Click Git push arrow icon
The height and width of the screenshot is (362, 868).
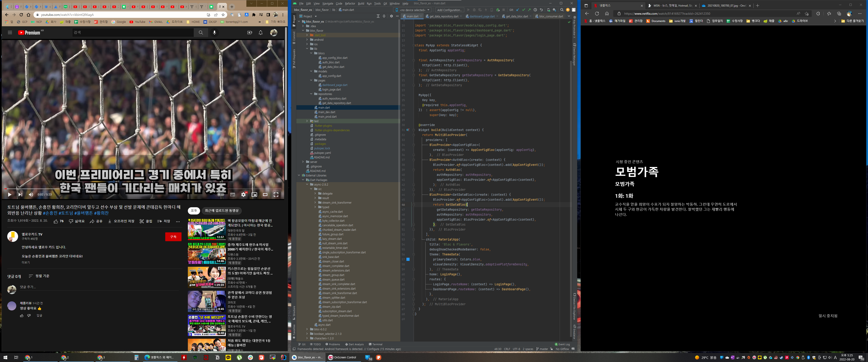(x=529, y=10)
